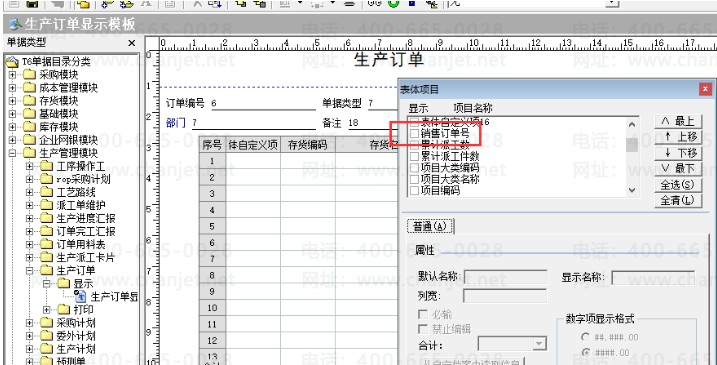
Task: Click the 默认名称 input field
Action: coord(505,277)
